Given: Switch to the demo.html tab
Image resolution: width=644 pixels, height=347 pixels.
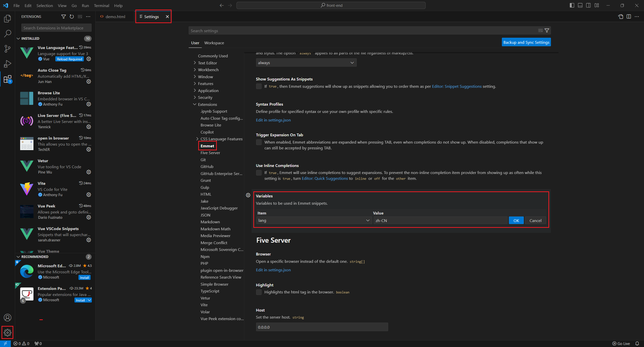Looking at the screenshot, I should 115,17.
